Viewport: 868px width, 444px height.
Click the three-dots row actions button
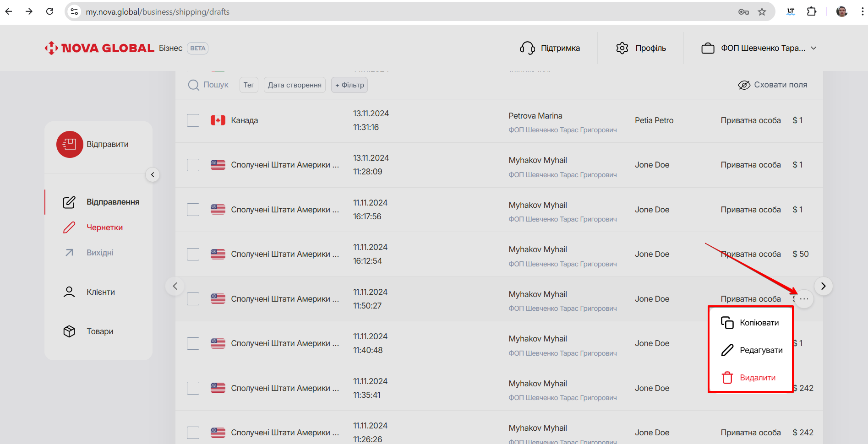tap(804, 299)
